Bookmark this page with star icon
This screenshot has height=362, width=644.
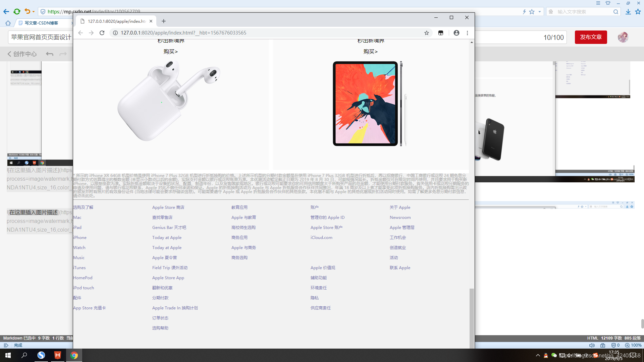click(426, 33)
